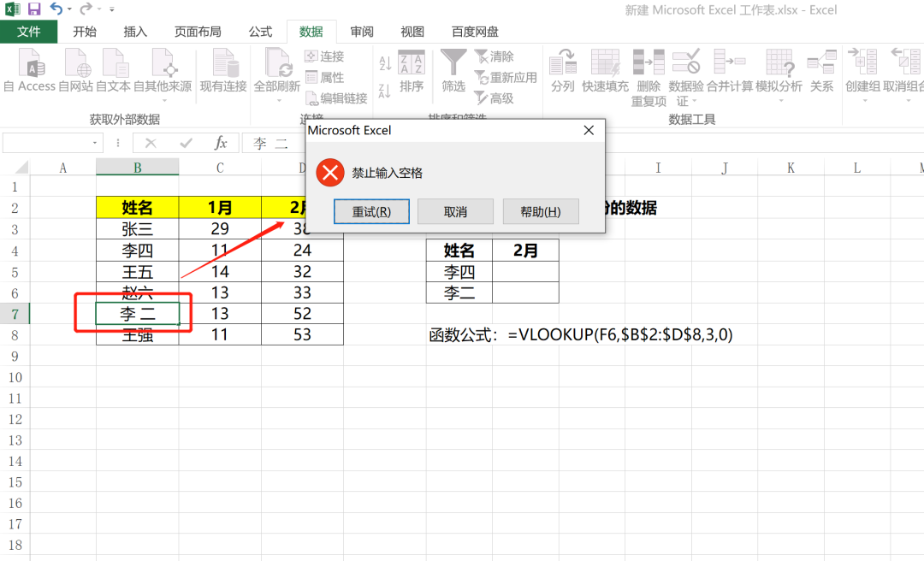Screen dimensions: 924x561
Task: Click the Save icon in quick access toolbar
Action: click(x=34, y=9)
